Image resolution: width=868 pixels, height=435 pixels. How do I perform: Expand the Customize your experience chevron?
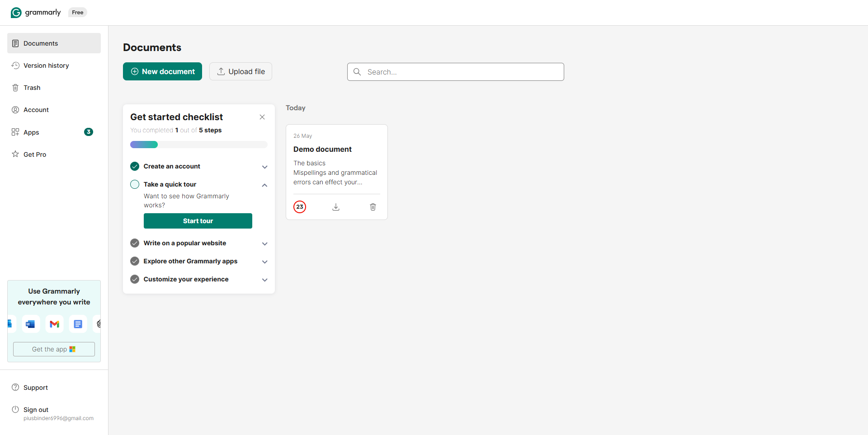(265, 280)
